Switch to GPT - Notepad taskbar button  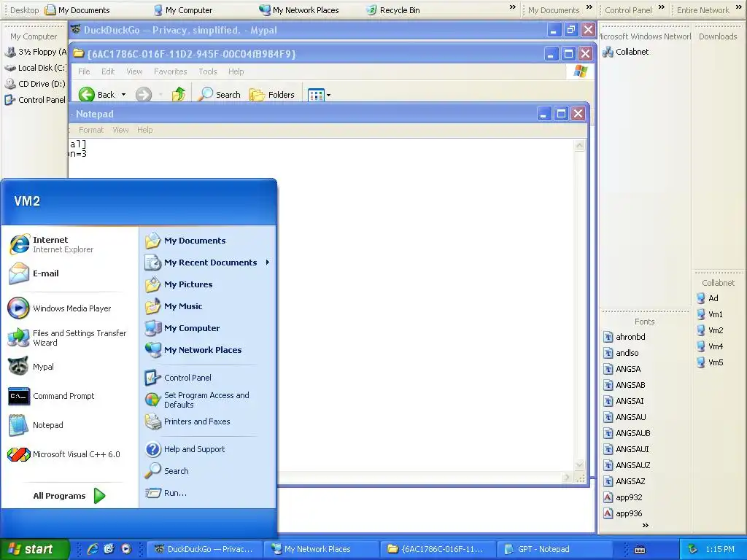pos(555,549)
